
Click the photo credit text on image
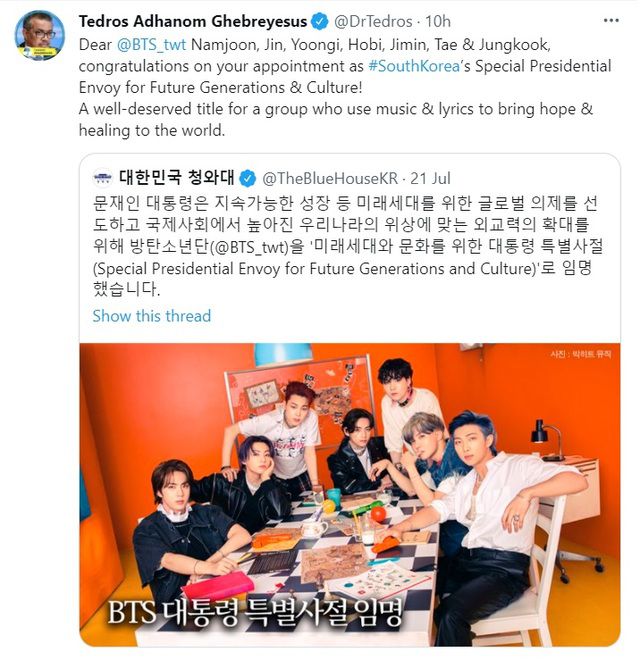coord(580,354)
